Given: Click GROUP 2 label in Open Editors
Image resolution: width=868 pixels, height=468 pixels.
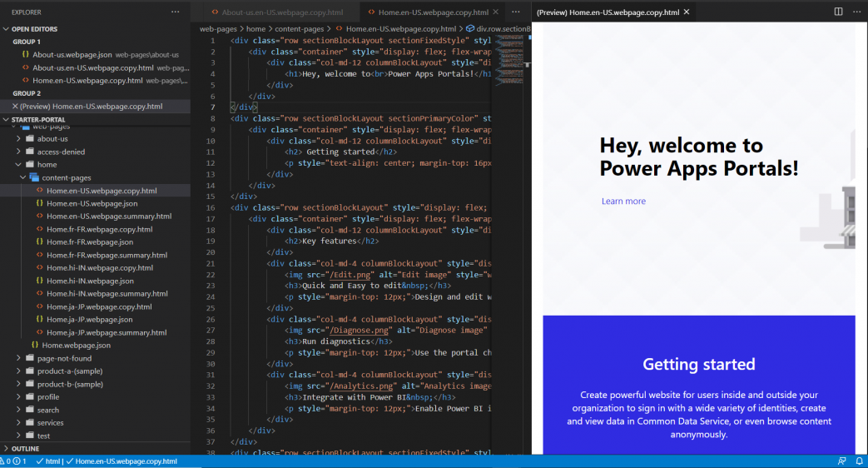Looking at the screenshot, I should pyautogui.click(x=27, y=93).
